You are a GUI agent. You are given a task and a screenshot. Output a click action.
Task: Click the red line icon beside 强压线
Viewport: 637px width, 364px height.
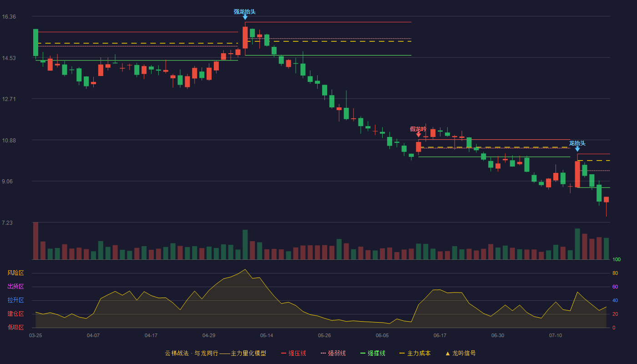284,353
